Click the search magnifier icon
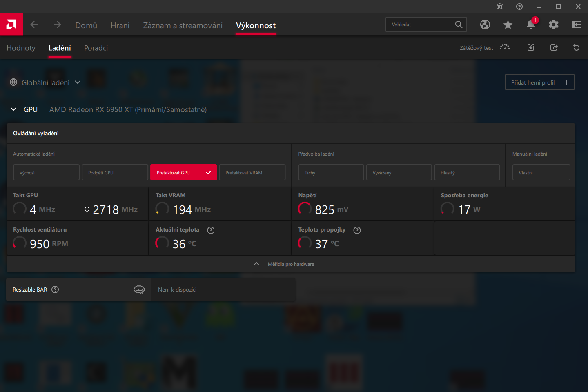Image resolution: width=588 pixels, height=392 pixels. pos(459,24)
